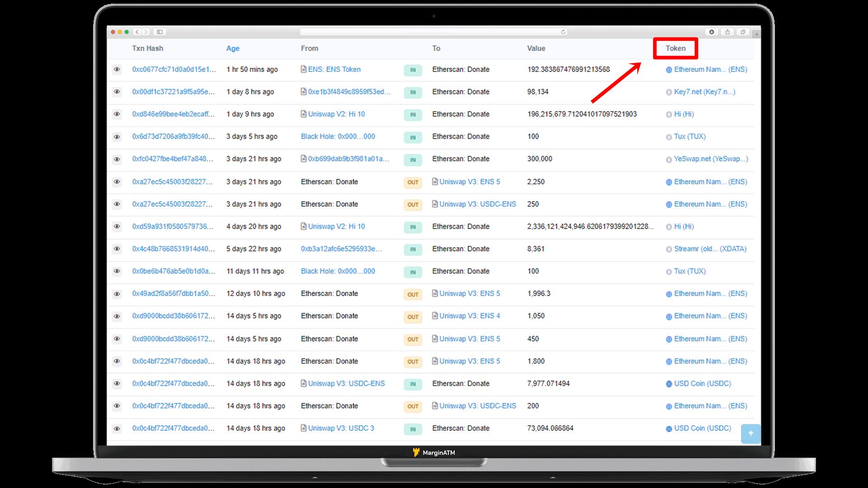868x488 pixels.
Task: Click eye icon for transaction 0x00df1c37221a9f5a95e
Action: (x=117, y=92)
